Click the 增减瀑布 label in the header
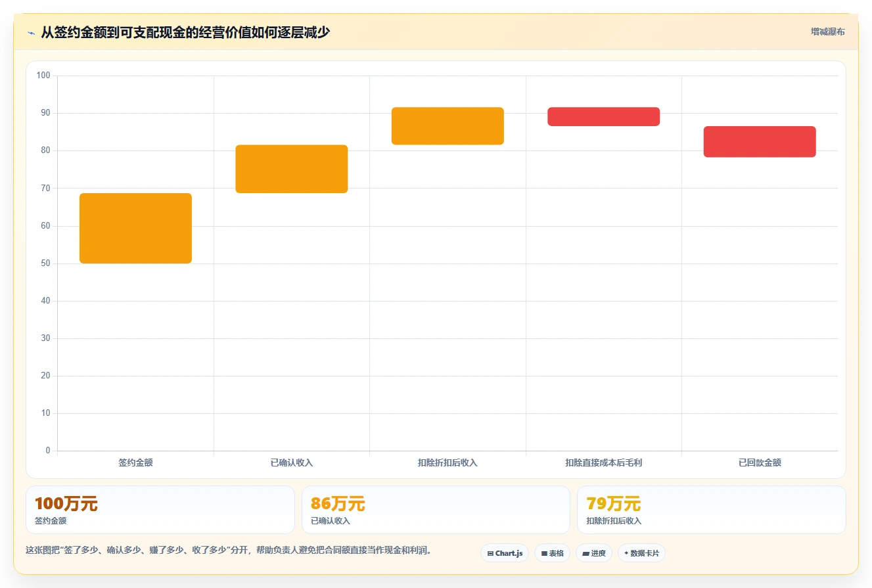 coord(828,32)
